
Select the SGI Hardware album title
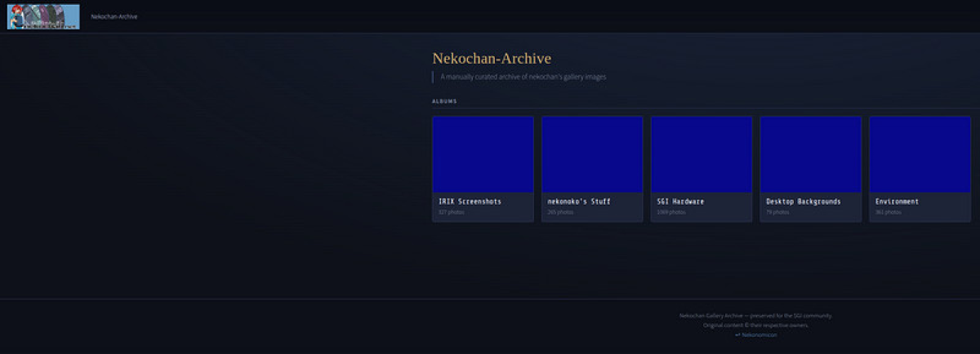[x=680, y=201]
